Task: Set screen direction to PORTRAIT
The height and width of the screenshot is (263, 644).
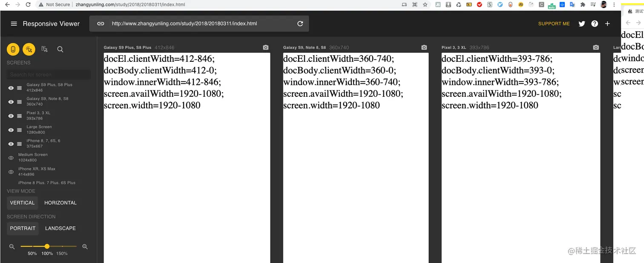Action: 23,228
